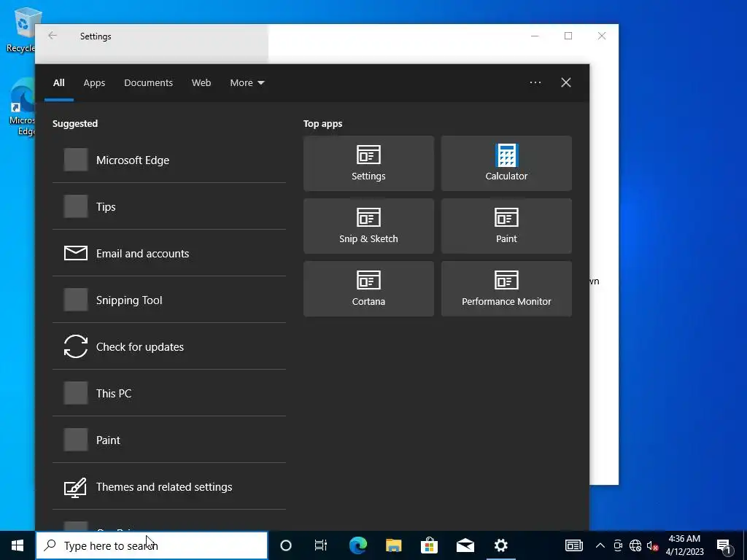
Task: Open Snipping Tool suggestion
Action: (x=169, y=300)
